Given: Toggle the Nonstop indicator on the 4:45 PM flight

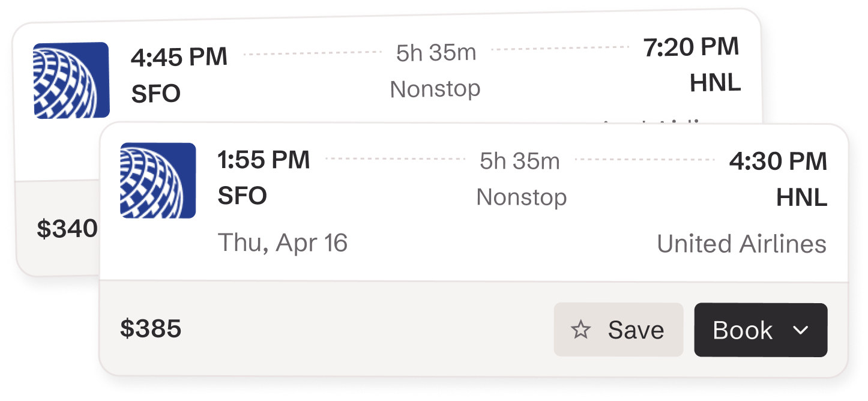Looking at the screenshot, I should click(435, 88).
